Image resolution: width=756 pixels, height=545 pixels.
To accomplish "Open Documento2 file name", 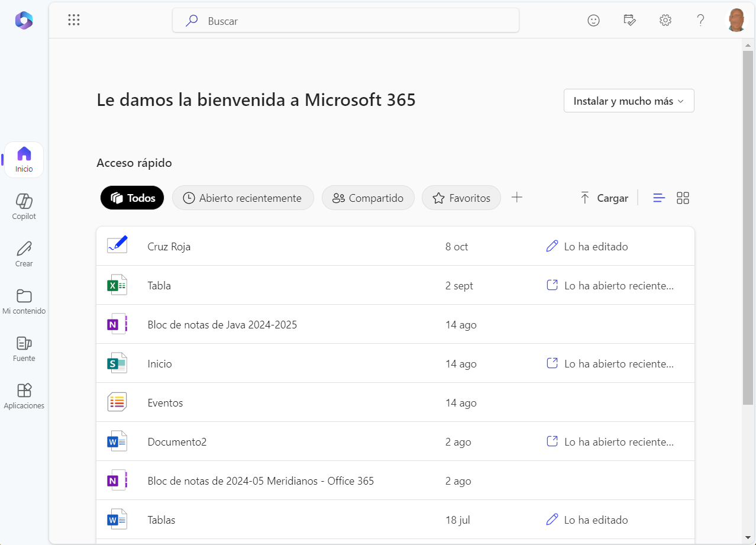I will (177, 442).
